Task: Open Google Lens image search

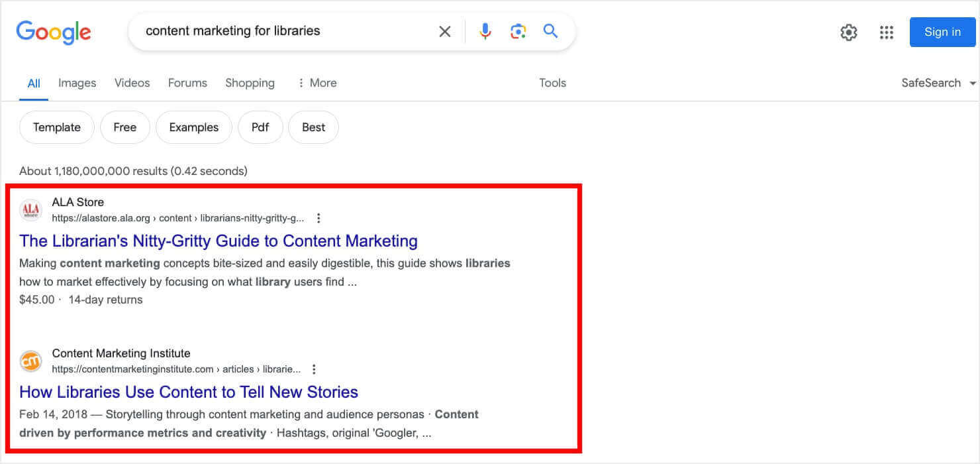Action: pyautogui.click(x=518, y=30)
